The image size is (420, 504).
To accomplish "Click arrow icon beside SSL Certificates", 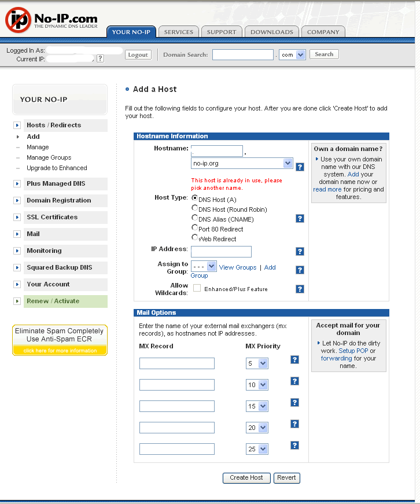I will 17,218.
